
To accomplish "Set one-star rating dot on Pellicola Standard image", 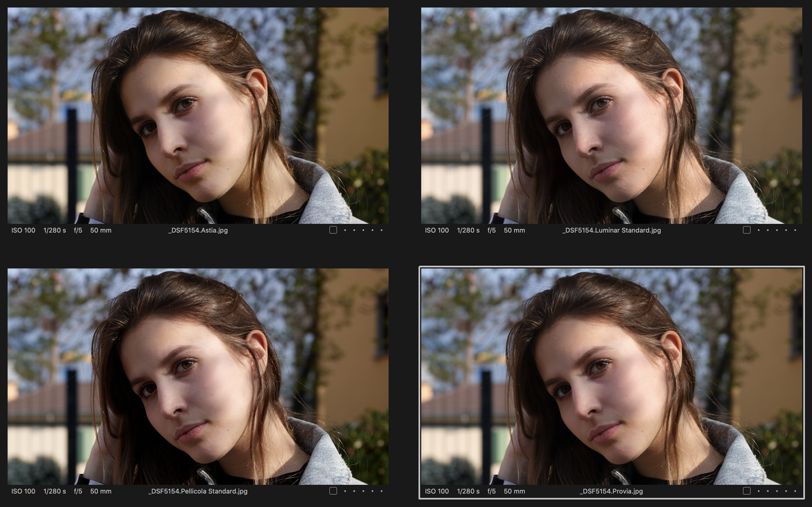I will 344,491.
